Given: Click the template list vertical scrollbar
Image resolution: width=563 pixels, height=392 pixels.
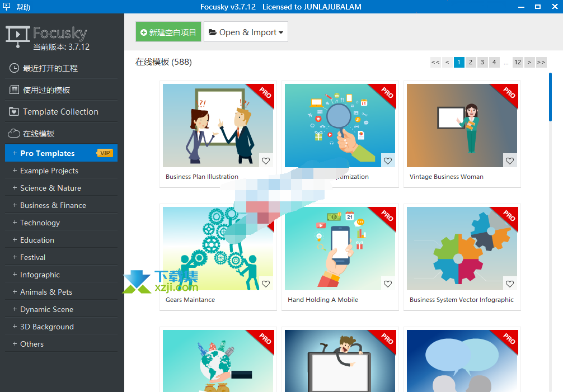Looking at the screenshot, I should point(551,97).
